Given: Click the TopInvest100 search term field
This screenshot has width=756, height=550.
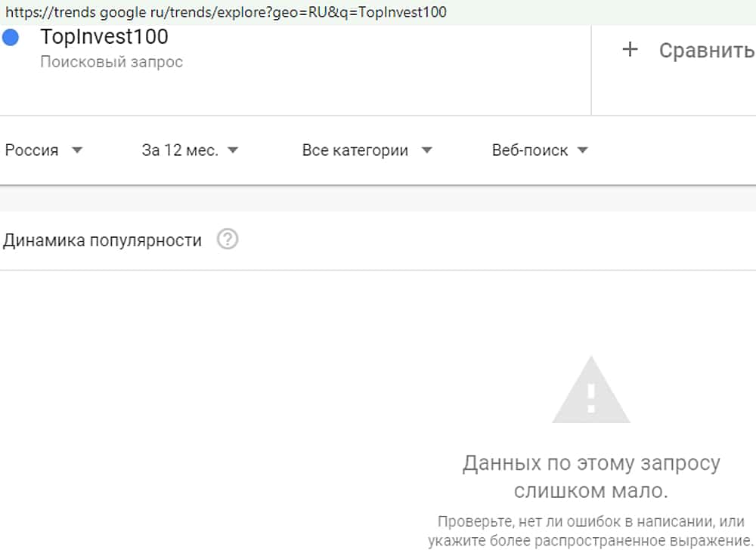Looking at the screenshot, I should click(x=104, y=36).
